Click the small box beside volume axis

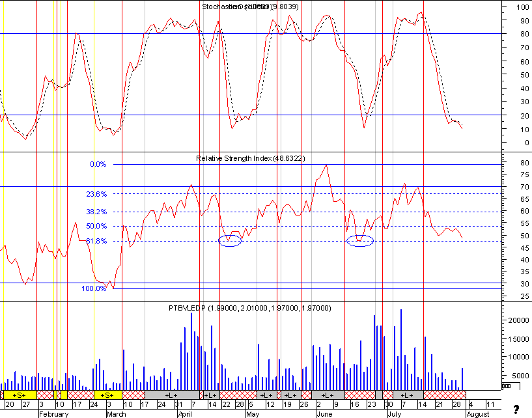511,386
